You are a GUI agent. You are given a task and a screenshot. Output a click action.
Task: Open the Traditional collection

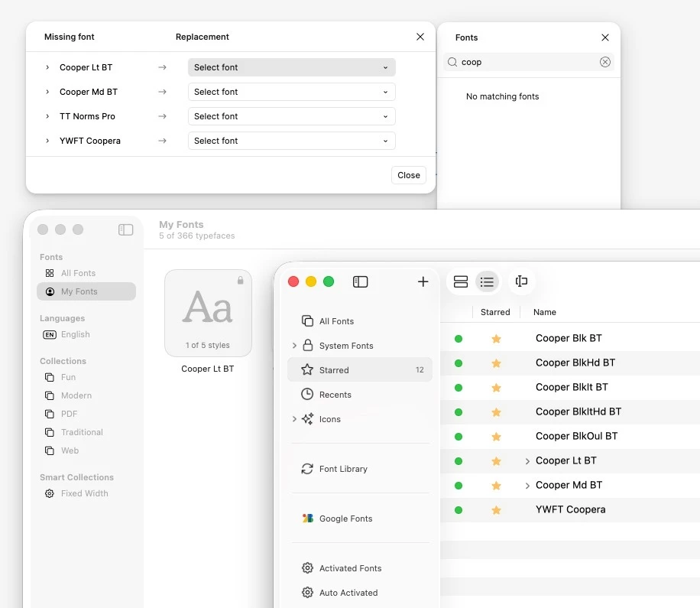click(86, 432)
